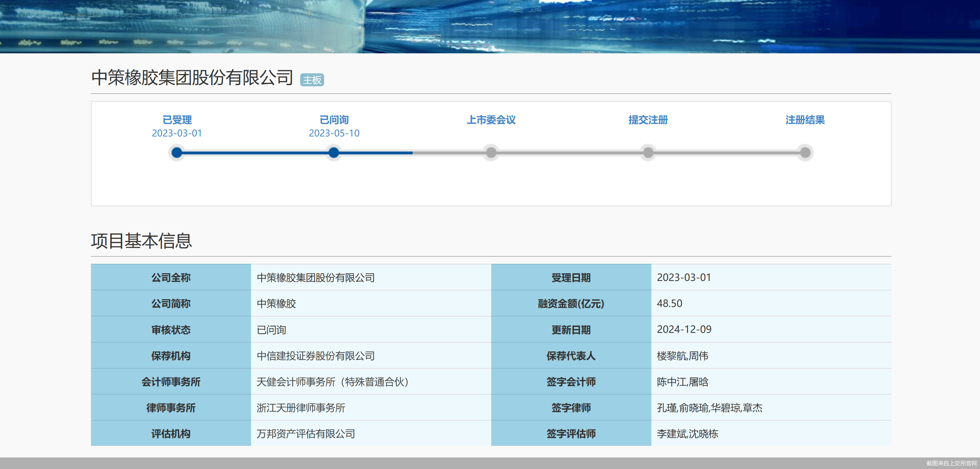Image resolution: width=980 pixels, height=469 pixels.
Task: Click the 上市委会议 timeline dot
Action: pyautogui.click(x=491, y=153)
